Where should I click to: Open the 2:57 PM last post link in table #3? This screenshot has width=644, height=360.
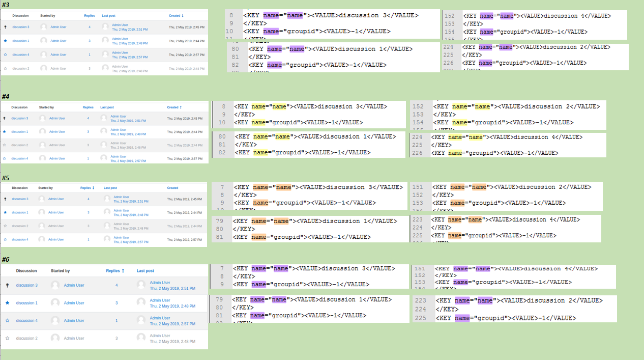[x=130, y=58]
